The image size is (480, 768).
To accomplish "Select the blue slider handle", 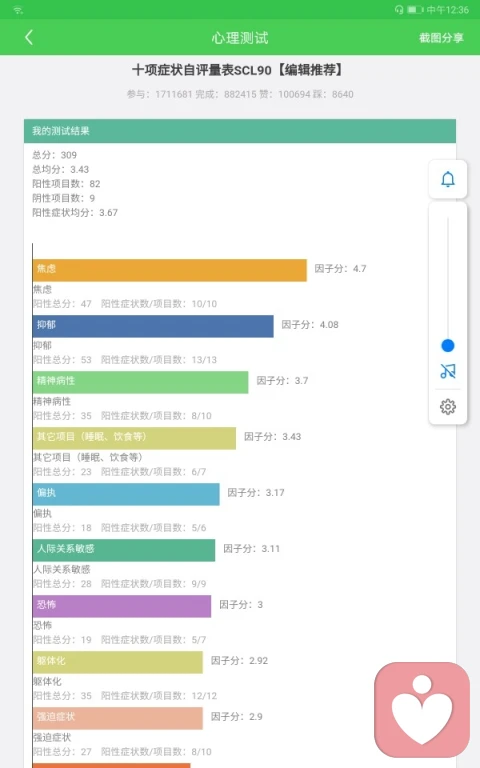I will [x=448, y=346].
